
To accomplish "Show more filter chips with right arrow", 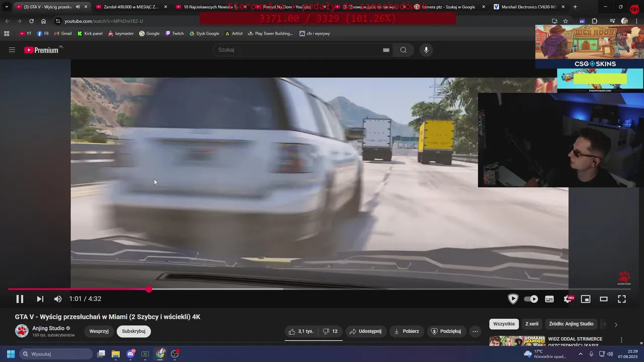I will coord(616,324).
